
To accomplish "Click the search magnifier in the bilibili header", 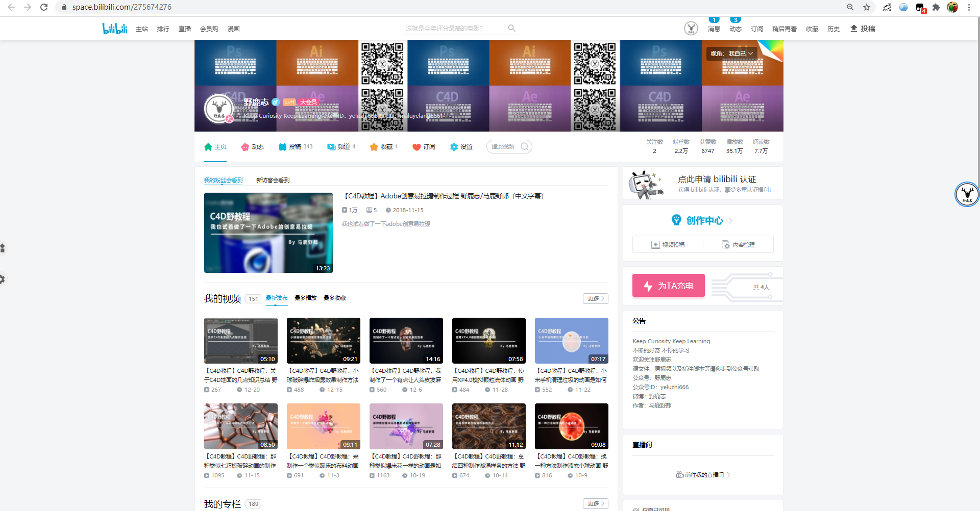I will tap(511, 29).
